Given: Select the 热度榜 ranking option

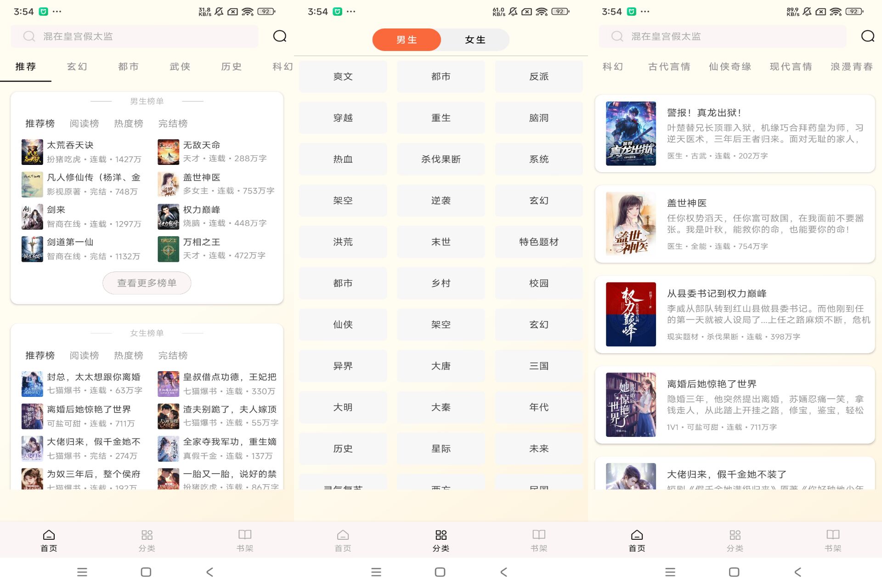Looking at the screenshot, I should [129, 123].
